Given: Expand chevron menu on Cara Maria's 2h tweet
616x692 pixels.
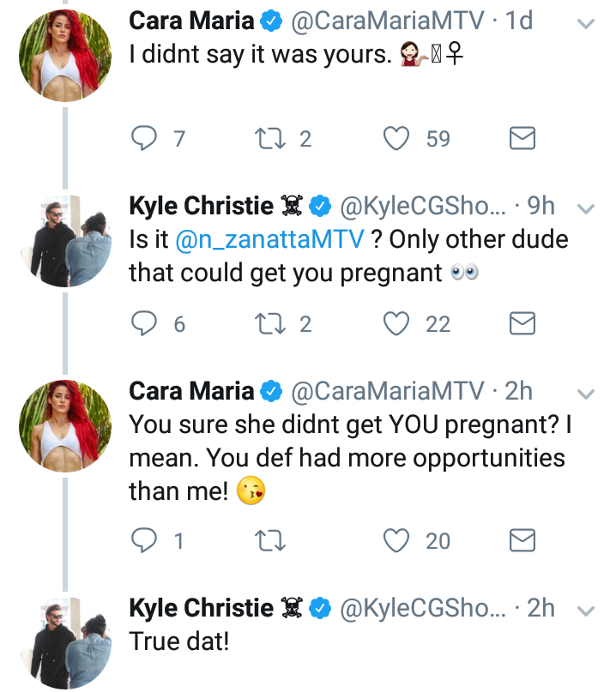Looking at the screenshot, I should (586, 394).
